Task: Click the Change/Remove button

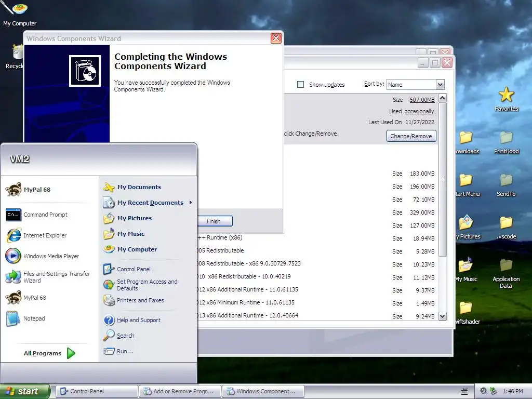Action: click(x=411, y=136)
